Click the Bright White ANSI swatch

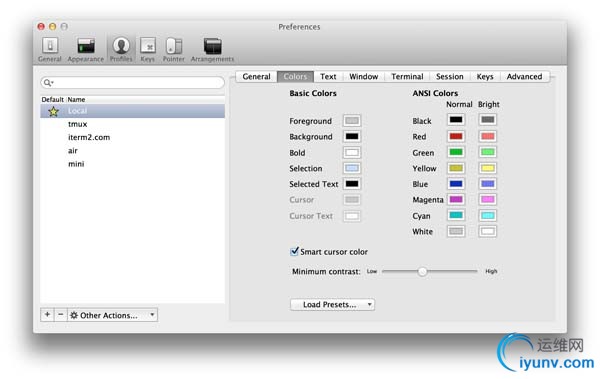pos(488,231)
